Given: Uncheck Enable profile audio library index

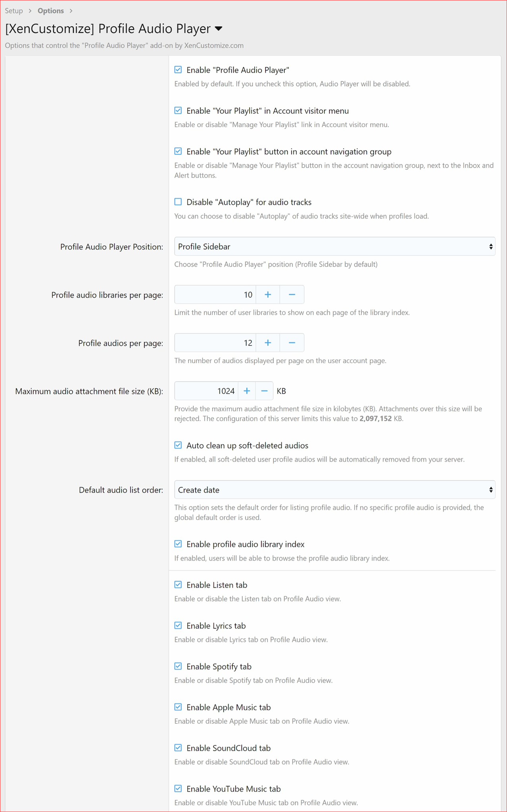Looking at the screenshot, I should click(x=178, y=544).
